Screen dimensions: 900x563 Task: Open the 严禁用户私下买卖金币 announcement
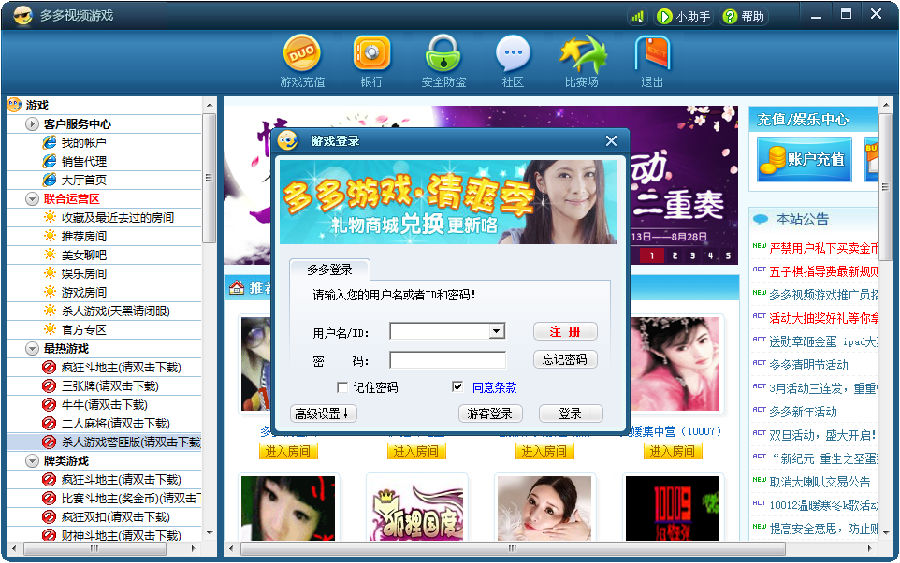[x=823, y=249]
